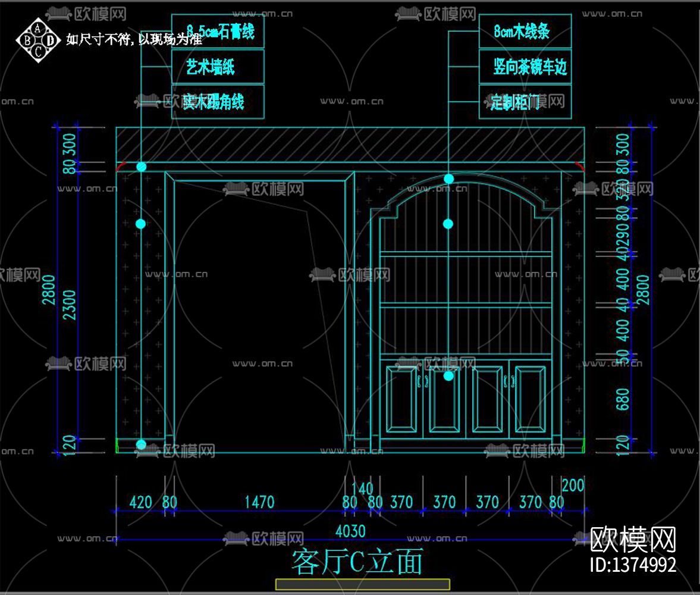Select the compass direction symbol marked A

tap(37, 28)
